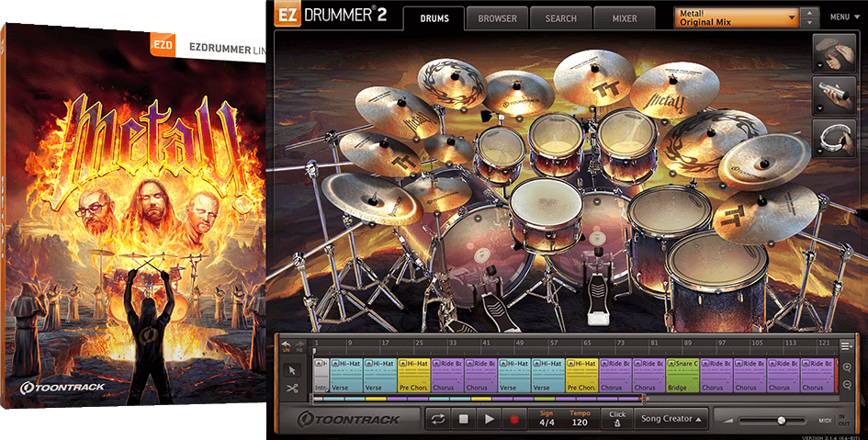Zoom in on the song track
868x440 pixels.
tap(847, 367)
